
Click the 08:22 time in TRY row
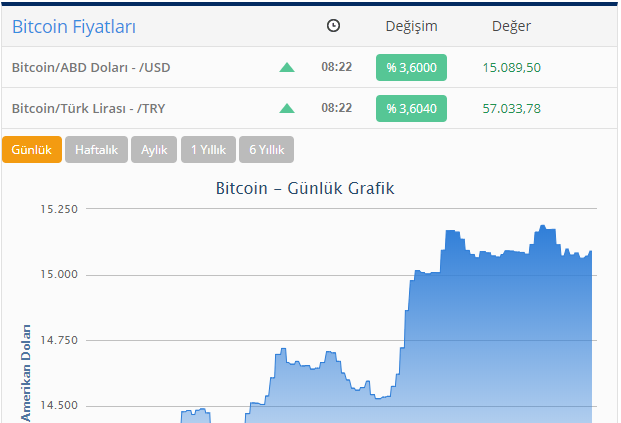tap(337, 108)
